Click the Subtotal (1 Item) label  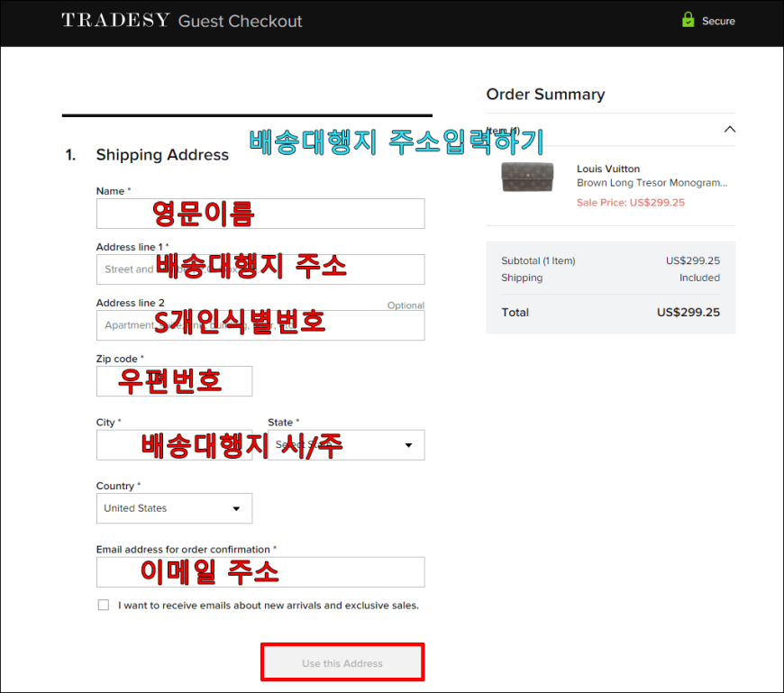point(538,260)
